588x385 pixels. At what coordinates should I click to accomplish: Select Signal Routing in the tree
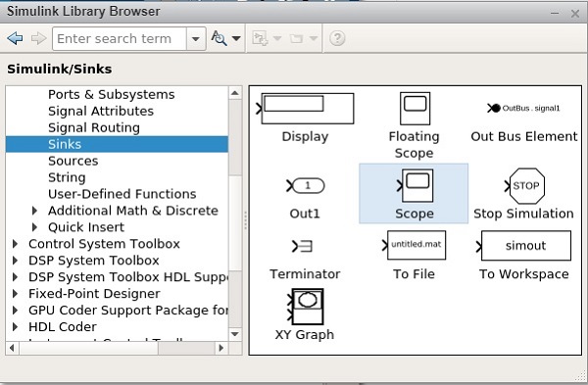[94, 127]
